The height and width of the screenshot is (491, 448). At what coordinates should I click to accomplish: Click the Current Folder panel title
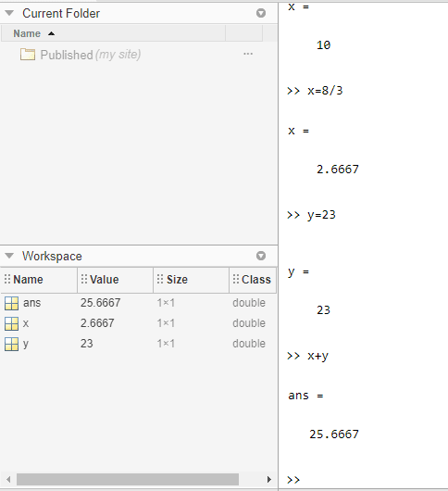(61, 14)
